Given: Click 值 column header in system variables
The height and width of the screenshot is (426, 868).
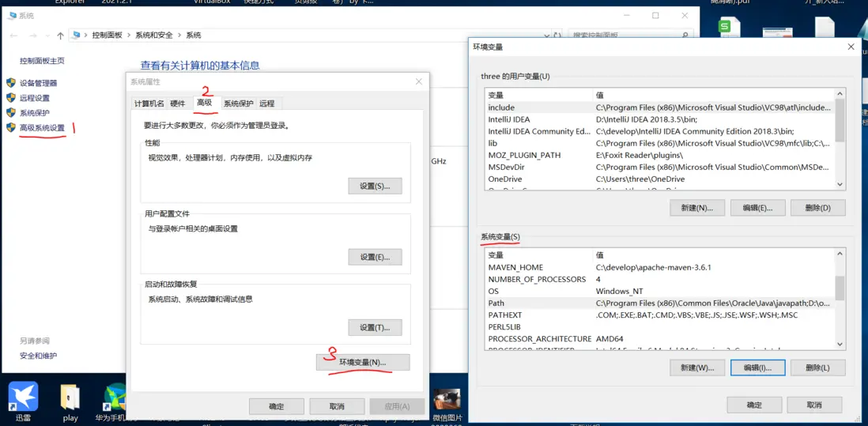Looking at the screenshot, I should (714, 255).
